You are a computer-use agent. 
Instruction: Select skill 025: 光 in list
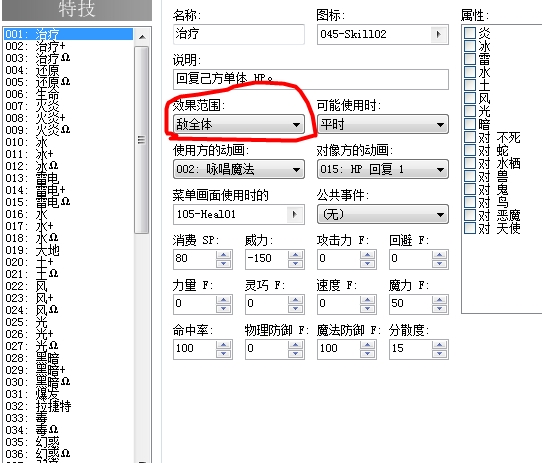tap(68, 322)
